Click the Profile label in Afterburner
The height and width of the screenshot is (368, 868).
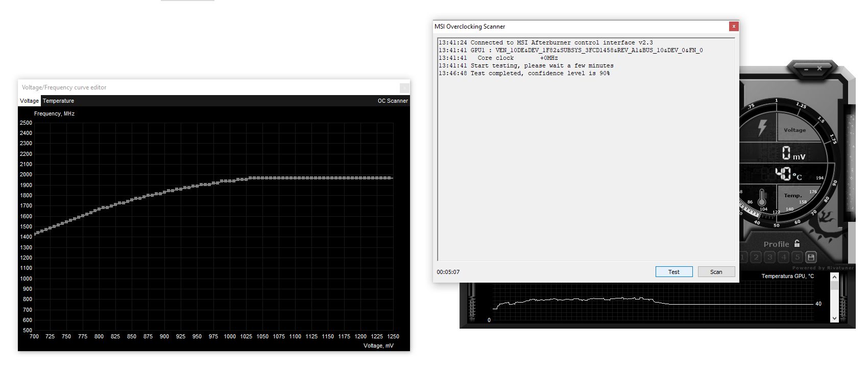(x=776, y=244)
